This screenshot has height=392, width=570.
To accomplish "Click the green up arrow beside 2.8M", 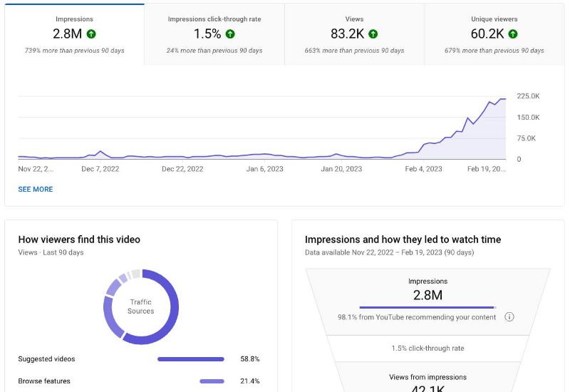I will (x=91, y=34).
